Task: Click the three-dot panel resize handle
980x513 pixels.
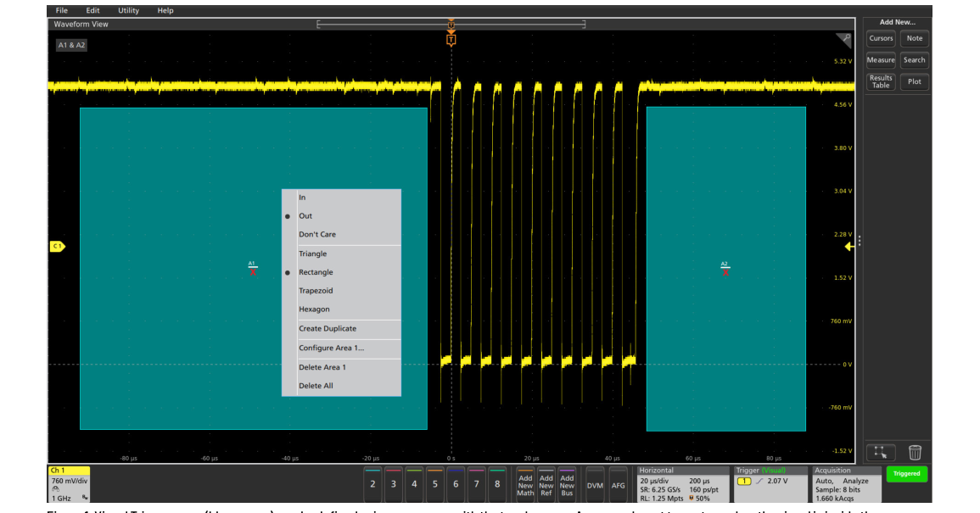Action: (x=860, y=241)
